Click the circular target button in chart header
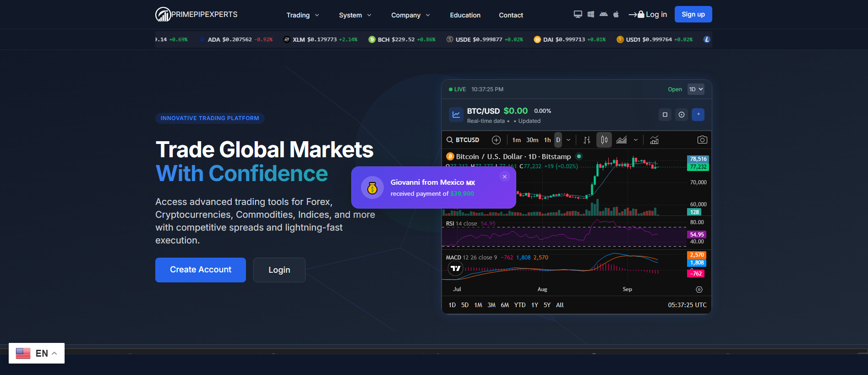Viewport: 868px width, 375px height. (682, 115)
